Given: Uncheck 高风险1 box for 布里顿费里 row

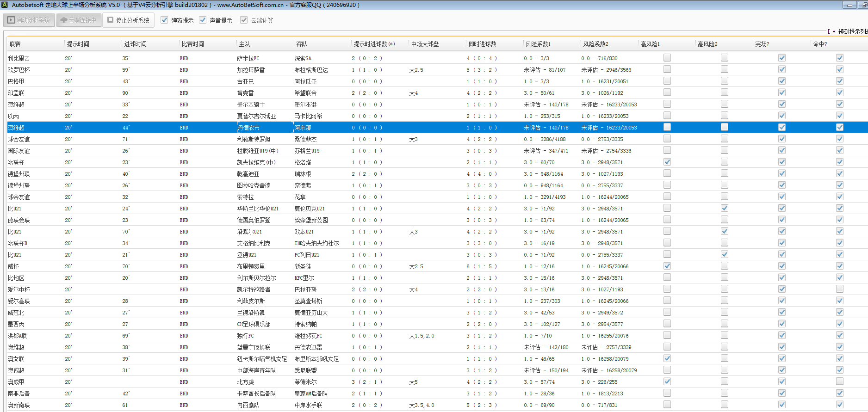Looking at the screenshot, I should (667, 266).
